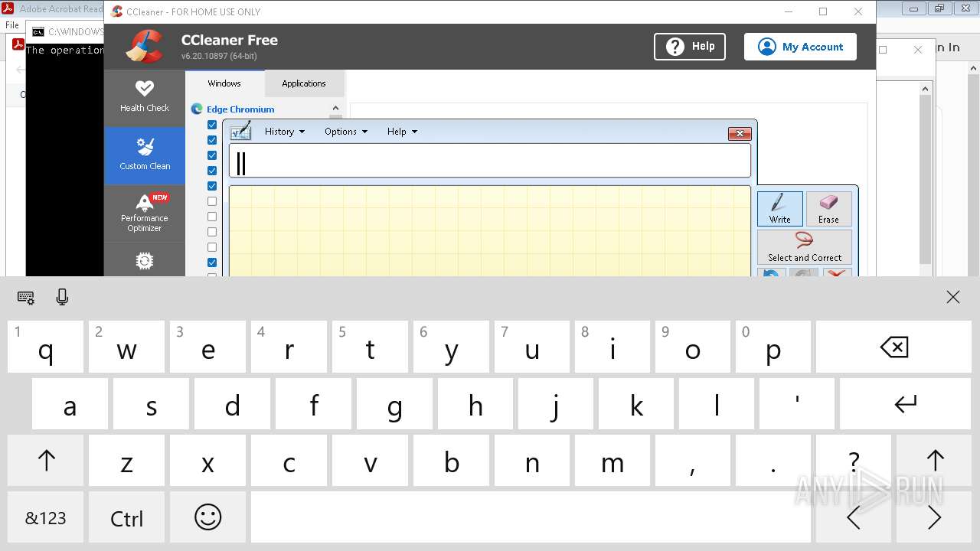Switch keyboard to &123 symbols layout
This screenshot has height=551, width=980.
[46, 518]
